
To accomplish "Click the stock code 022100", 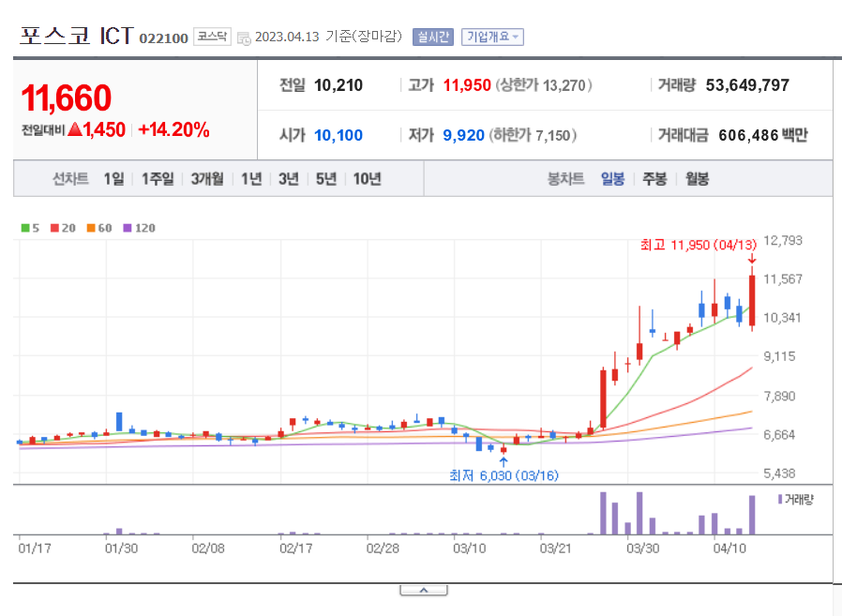I will coord(163,38).
